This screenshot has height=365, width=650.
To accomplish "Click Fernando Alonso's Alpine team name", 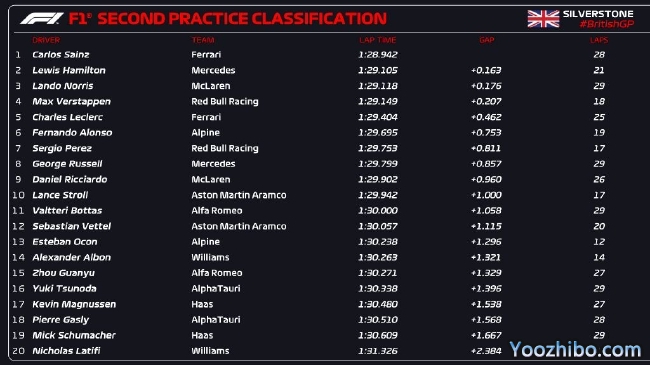I will pyautogui.click(x=206, y=133).
